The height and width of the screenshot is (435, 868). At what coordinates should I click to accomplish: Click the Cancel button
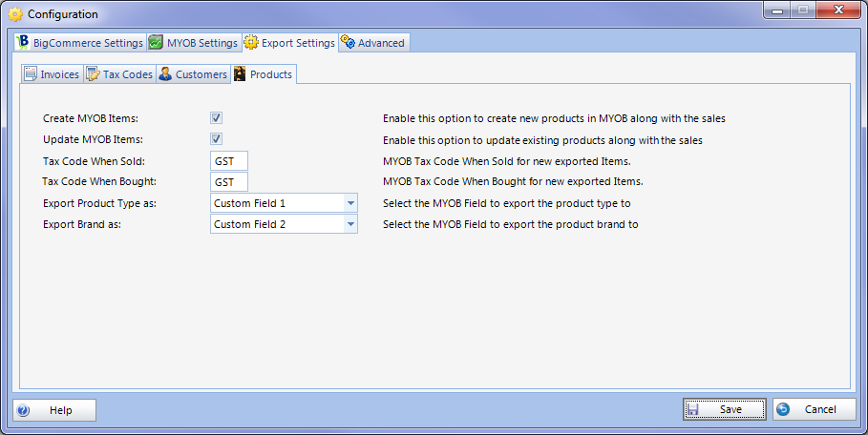[x=815, y=409]
